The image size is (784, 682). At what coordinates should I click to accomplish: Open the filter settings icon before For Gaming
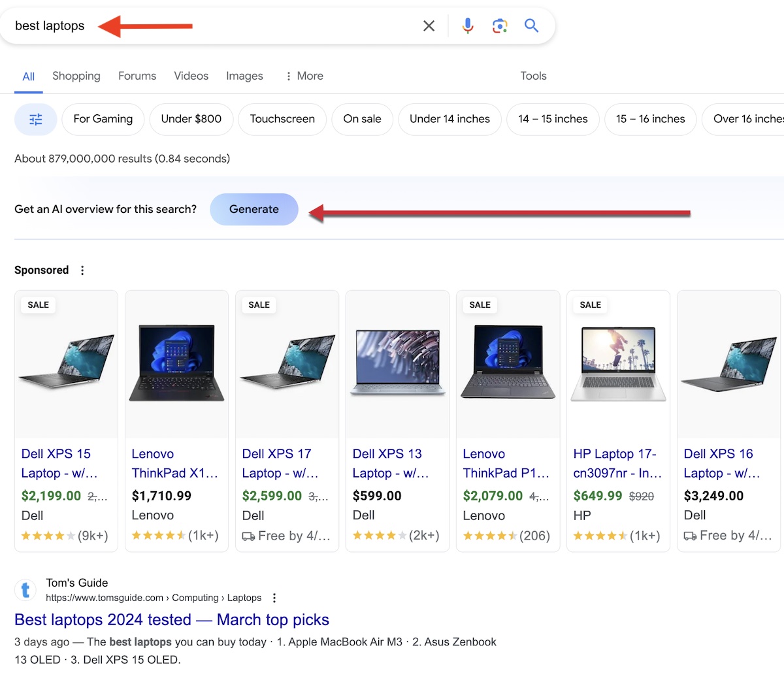[36, 120]
